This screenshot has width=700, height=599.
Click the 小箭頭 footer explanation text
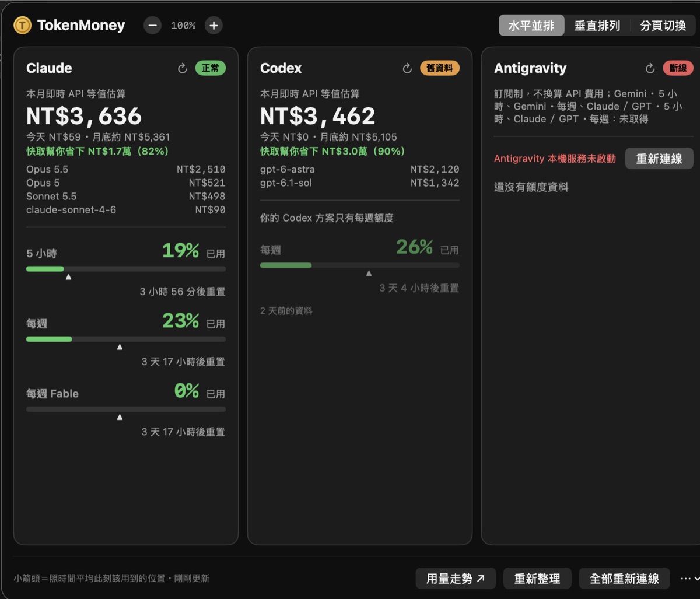[111, 579]
